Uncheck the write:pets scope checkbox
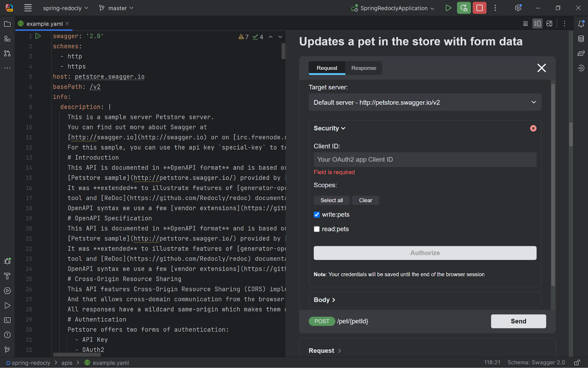This screenshot has width=588, height=368. click(317, 215)
